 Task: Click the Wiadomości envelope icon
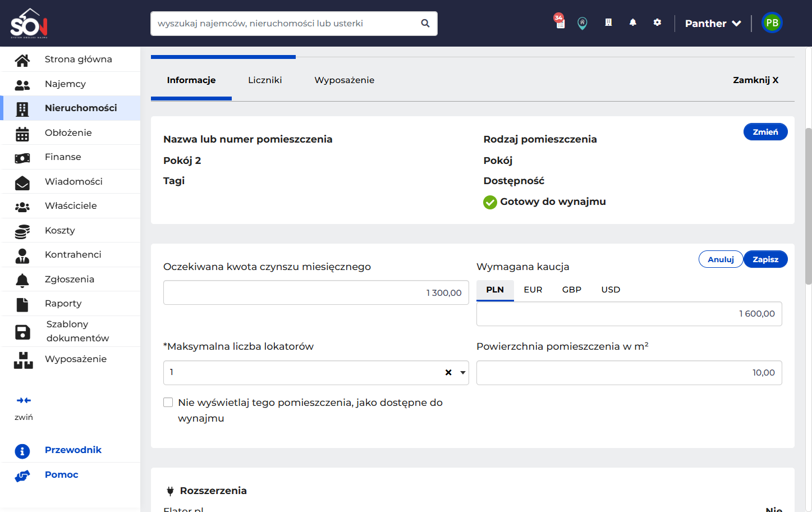(22, 182)
